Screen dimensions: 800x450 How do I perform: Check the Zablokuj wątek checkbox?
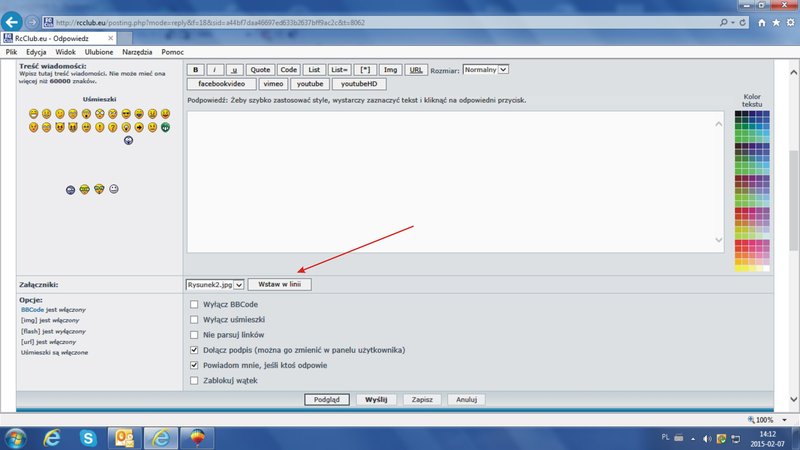[x=194, y=381]
